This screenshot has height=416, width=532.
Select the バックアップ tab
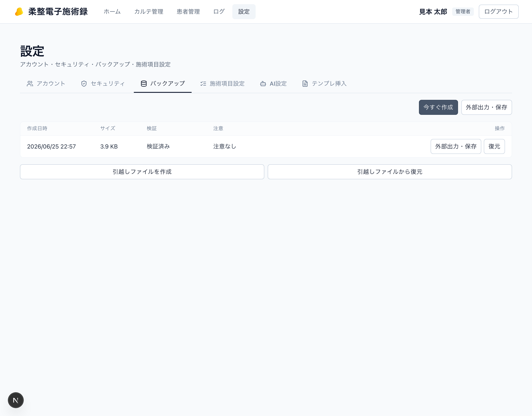click(163, 84)
